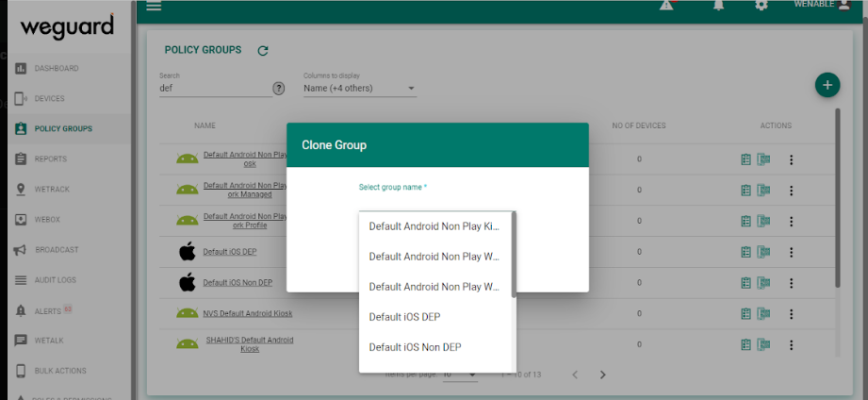Open Alerts in the sidebar
The width and height of the screenshot is (868, 400).
pos(48,311)
